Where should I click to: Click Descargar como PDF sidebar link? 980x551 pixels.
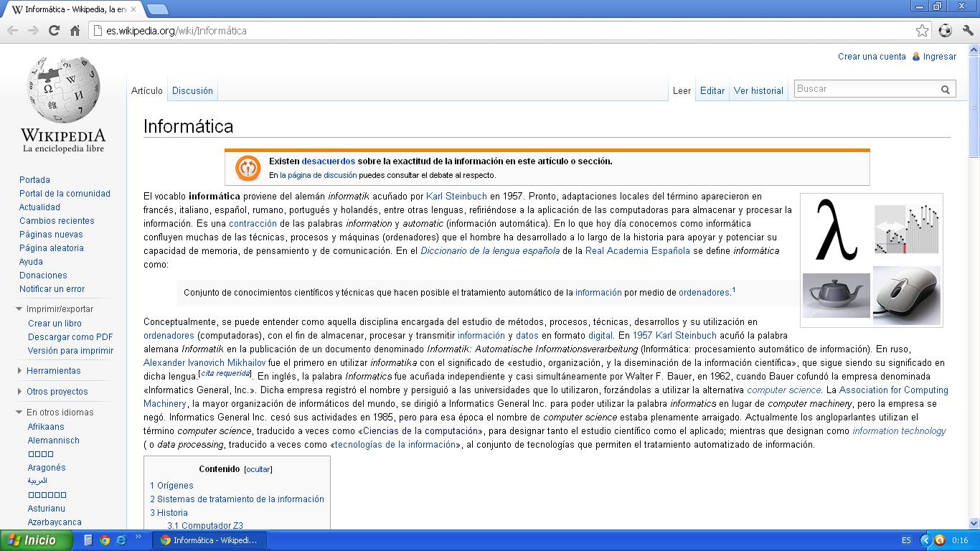tap(70, 337)
